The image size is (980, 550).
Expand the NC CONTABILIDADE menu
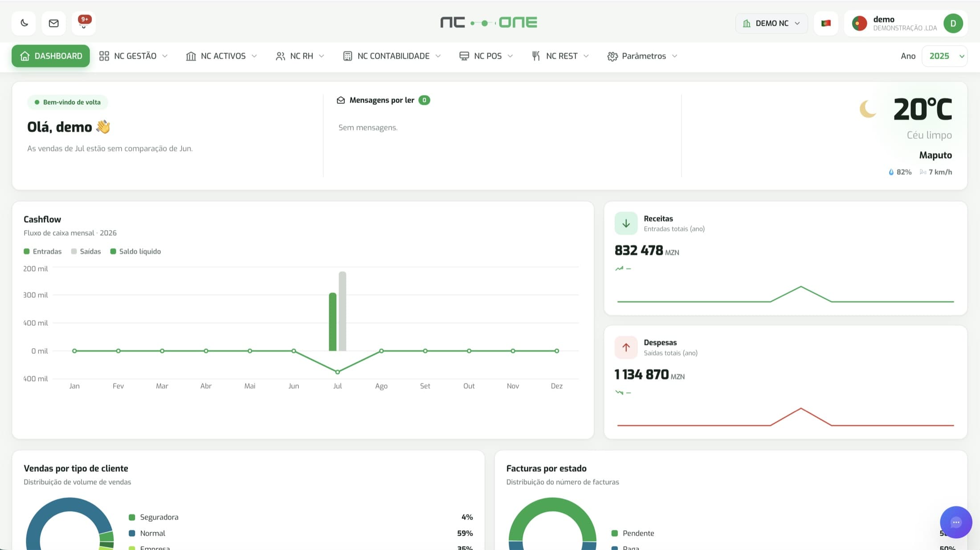click(x=392, y=56)
